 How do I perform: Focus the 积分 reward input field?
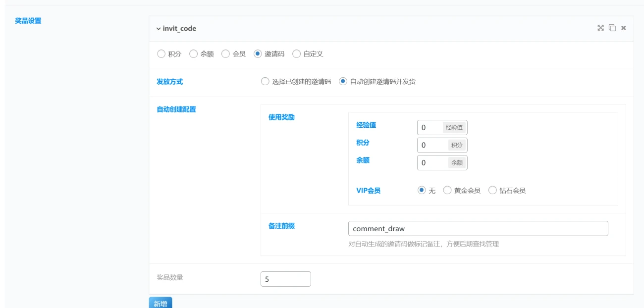click(x=429, y=145)
